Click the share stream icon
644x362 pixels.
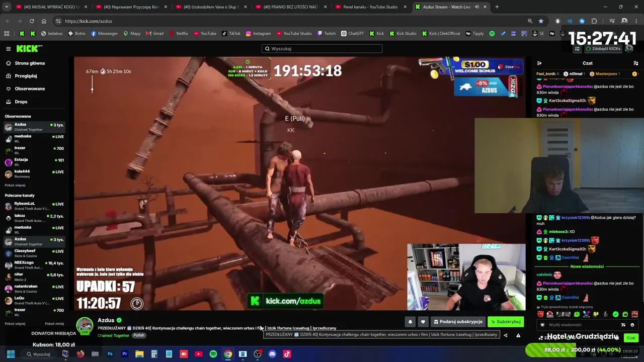pyautogui.click(x=505, y=335)
